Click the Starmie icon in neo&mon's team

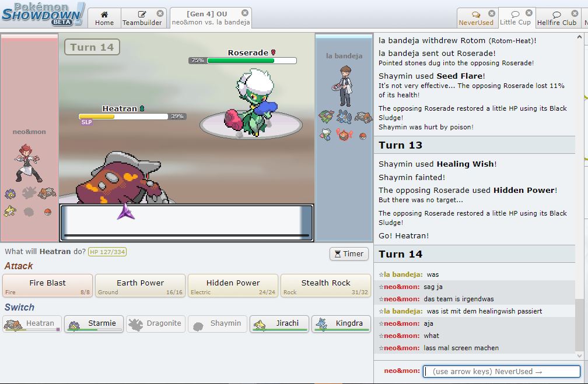pyautogui.click(x=10, y=193)
